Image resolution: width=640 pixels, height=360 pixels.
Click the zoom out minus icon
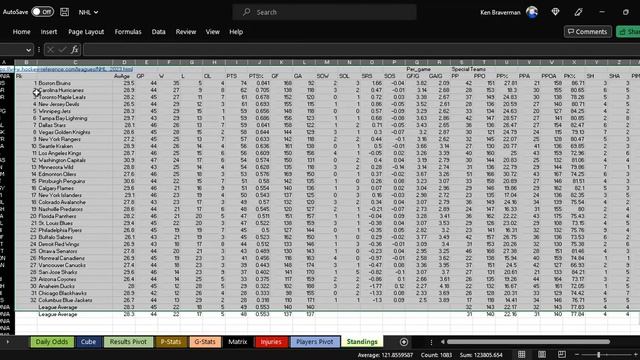pyautogui.click(x=577, y=355)
